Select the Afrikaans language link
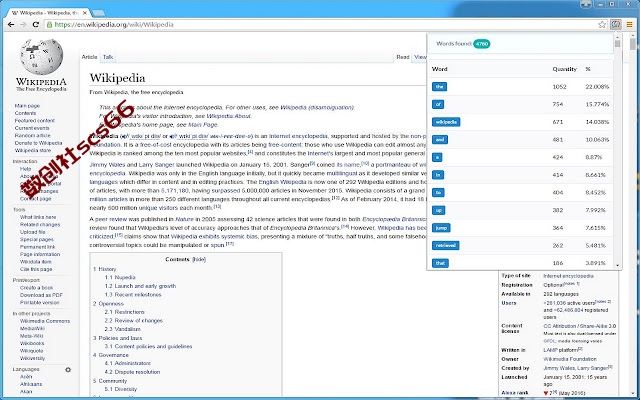The height and width of the screenshot is (400, 640). (31, 384)
